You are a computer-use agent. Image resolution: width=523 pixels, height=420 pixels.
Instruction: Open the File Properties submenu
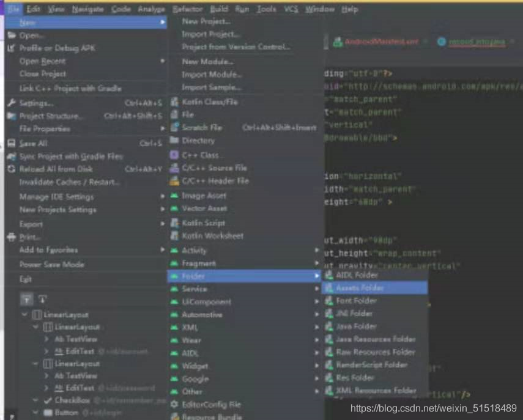click(86, 128)
